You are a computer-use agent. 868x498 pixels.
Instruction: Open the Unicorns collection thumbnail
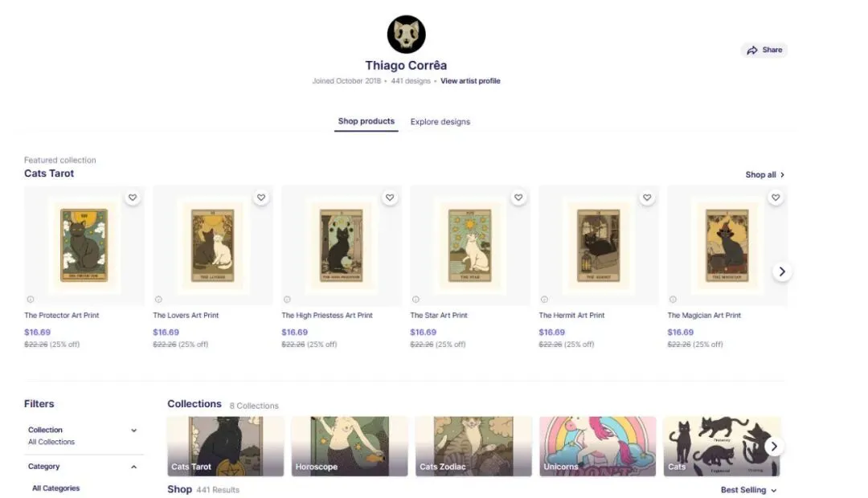coord(598,447)
